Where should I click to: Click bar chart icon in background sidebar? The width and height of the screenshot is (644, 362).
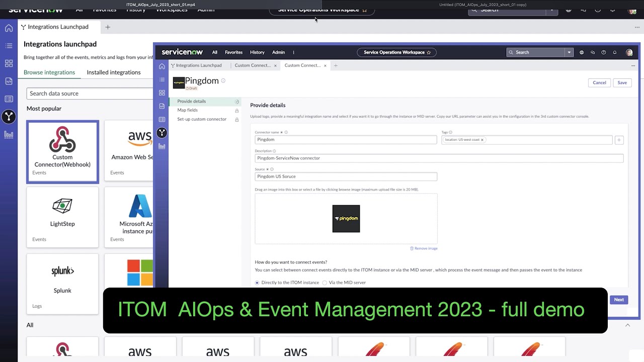click(x=9, y=134)
